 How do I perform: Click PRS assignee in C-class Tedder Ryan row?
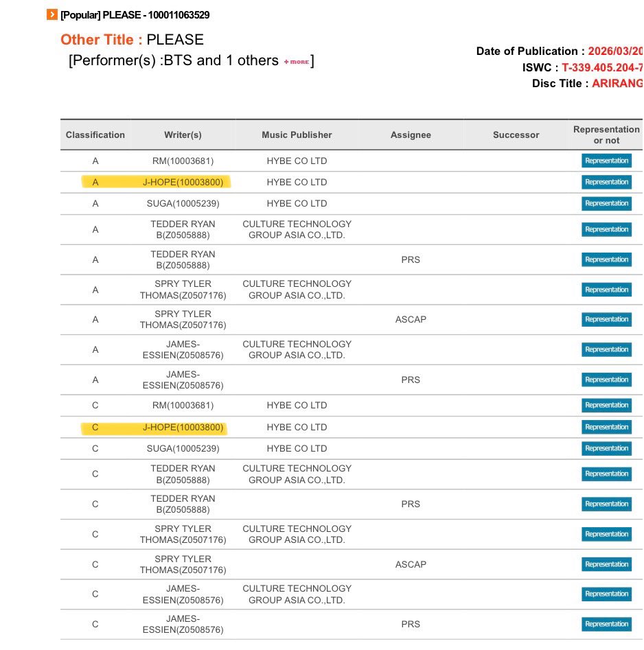411,504
